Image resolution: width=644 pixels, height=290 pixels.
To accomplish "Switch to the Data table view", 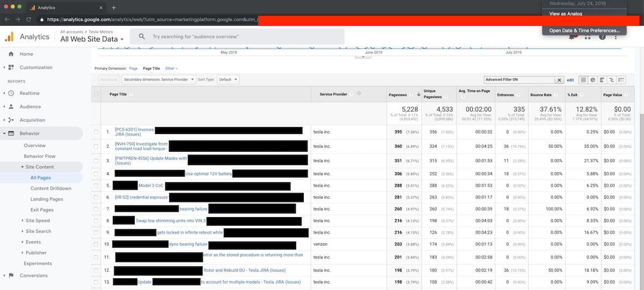I will click(x=584, y=80).
